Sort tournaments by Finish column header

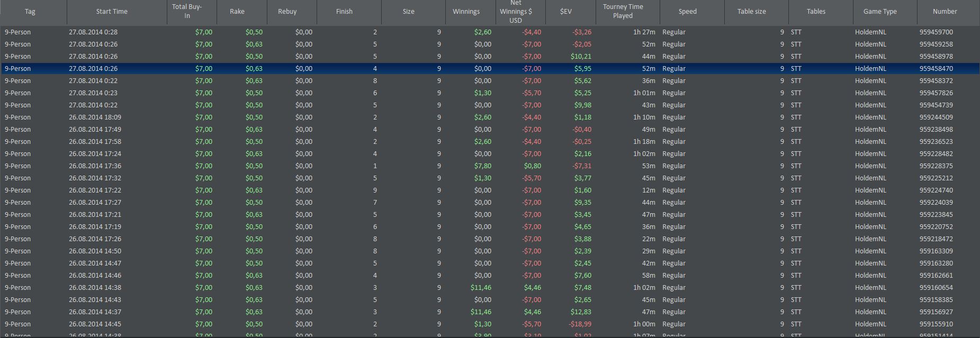pyautogui.click(x=344, y=12)
